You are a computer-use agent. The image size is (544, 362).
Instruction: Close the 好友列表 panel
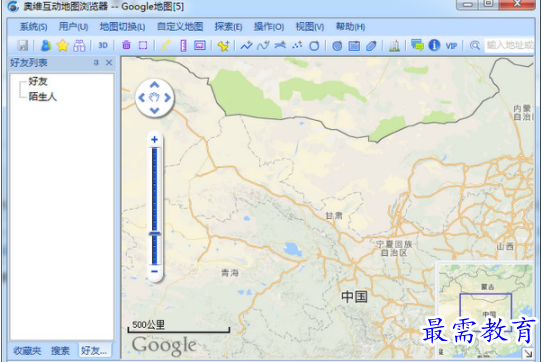pos(109,63)
